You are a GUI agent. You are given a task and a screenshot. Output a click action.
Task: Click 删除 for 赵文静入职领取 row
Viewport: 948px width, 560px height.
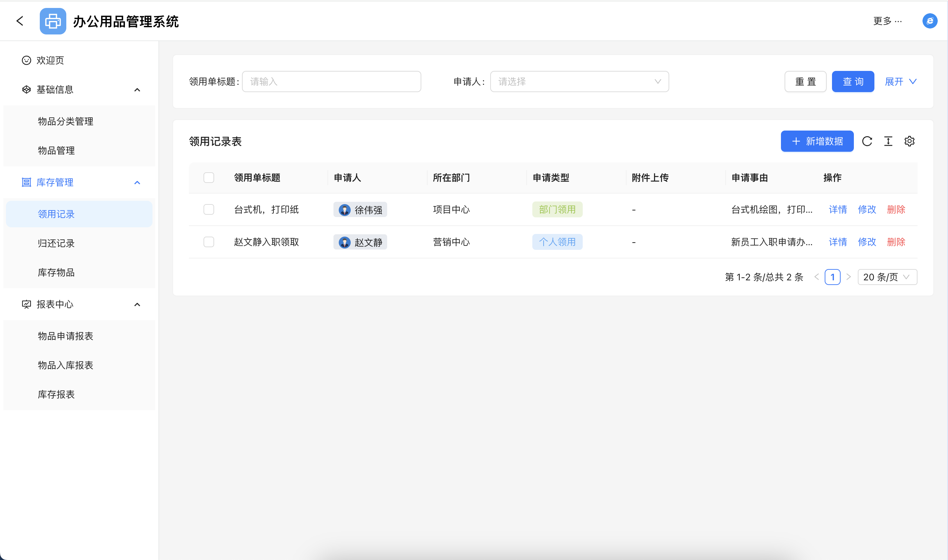pos(896,242)
